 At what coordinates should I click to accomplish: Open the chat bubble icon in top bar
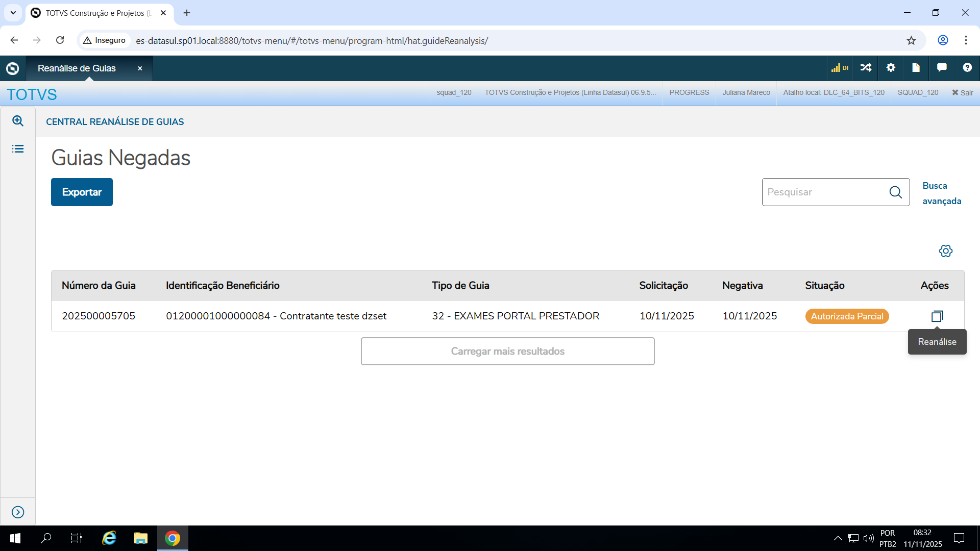941,68
